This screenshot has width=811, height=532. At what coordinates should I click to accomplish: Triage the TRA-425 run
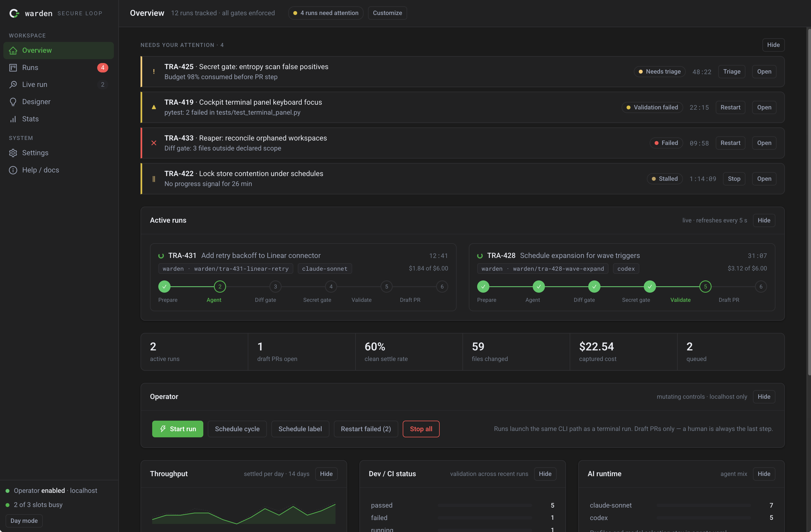point(732,72)
